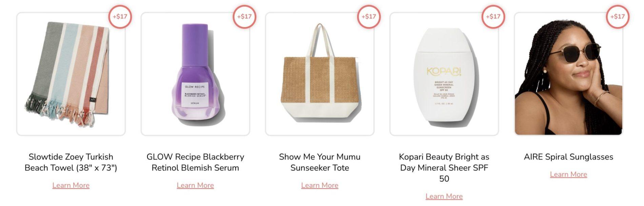Click the Kopari Beauty Bright as Day title
Image resolution: width=644 pixels, height=206 pixels.
(x=444, y=168)
